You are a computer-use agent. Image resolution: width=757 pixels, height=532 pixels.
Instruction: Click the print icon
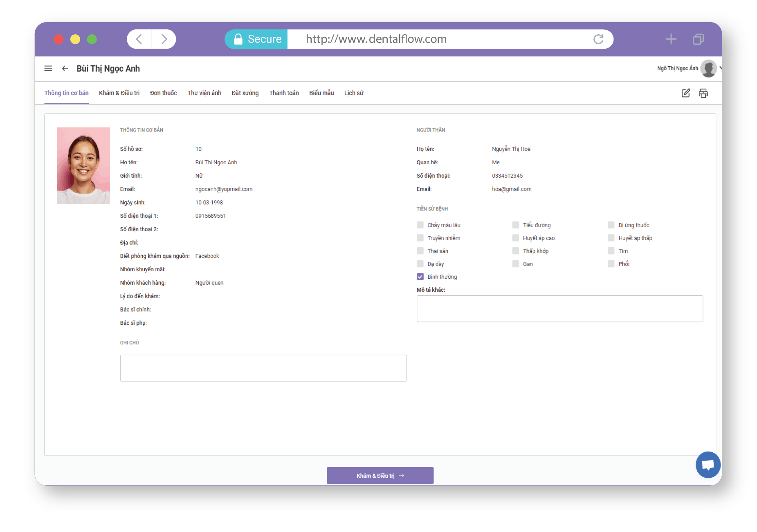click(703, 93)
